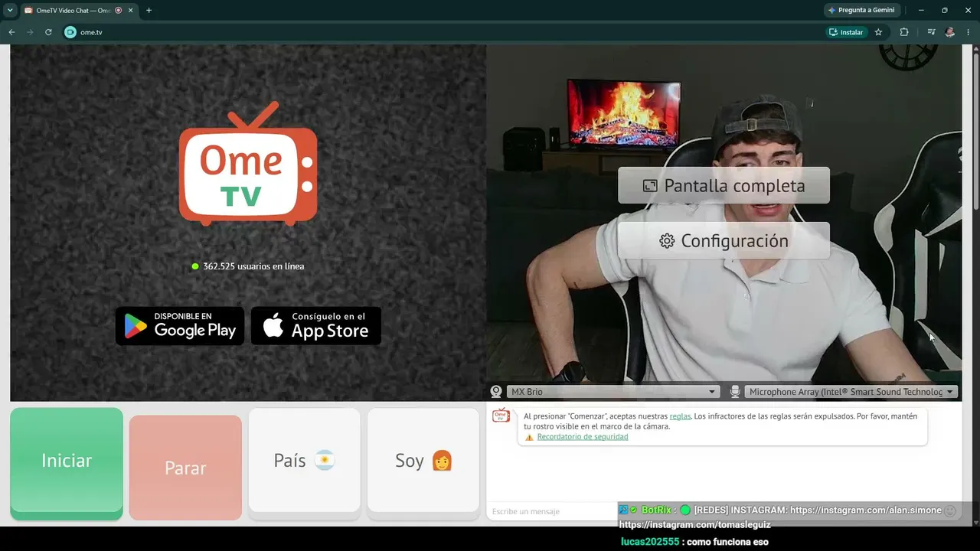The width and height of the screenshot is (980, 551).
Task: Expand the Microphone Array dropdown
Action: point(851,392)
